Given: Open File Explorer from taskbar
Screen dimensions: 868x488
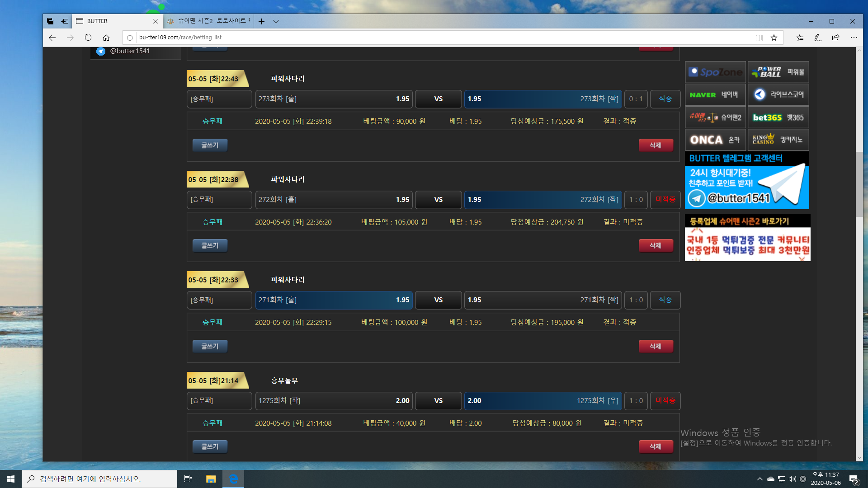Looking at the screenshot, I should click(x=211, y=479).
